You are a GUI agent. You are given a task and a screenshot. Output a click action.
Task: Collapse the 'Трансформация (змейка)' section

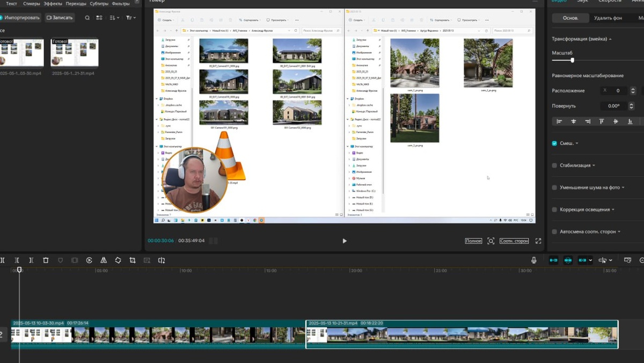[610, 39]
